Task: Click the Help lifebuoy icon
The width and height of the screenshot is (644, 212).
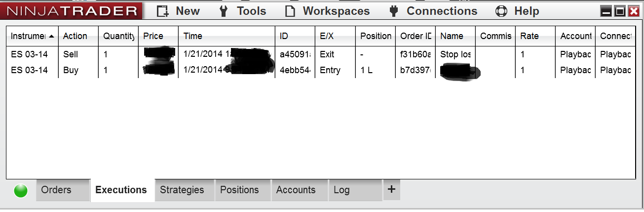Action: 501,11
